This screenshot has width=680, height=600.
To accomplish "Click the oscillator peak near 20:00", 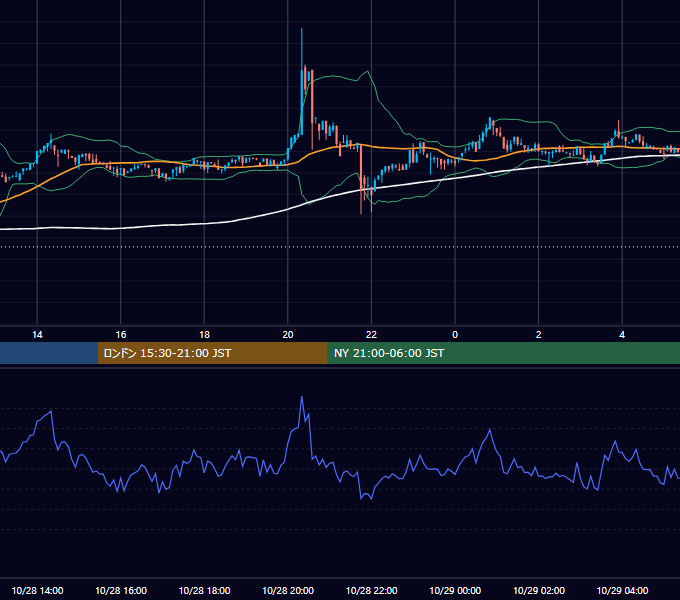I will pos(302,397).
